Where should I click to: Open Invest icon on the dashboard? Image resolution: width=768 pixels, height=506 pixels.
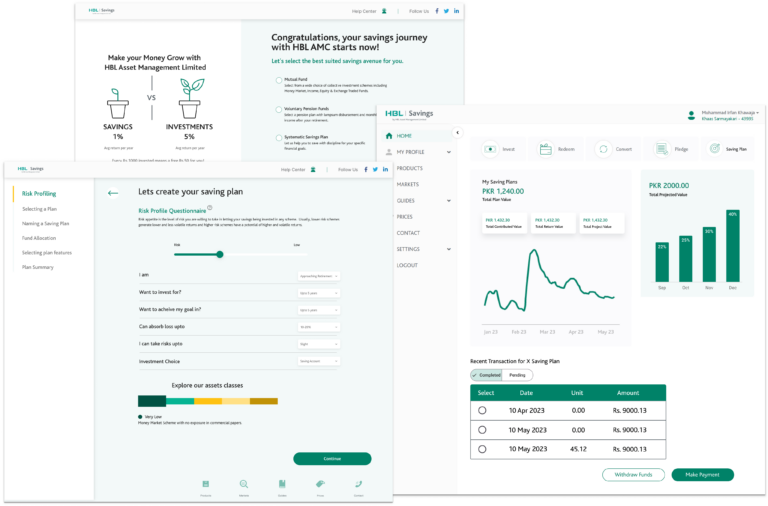tap(490, 149)
